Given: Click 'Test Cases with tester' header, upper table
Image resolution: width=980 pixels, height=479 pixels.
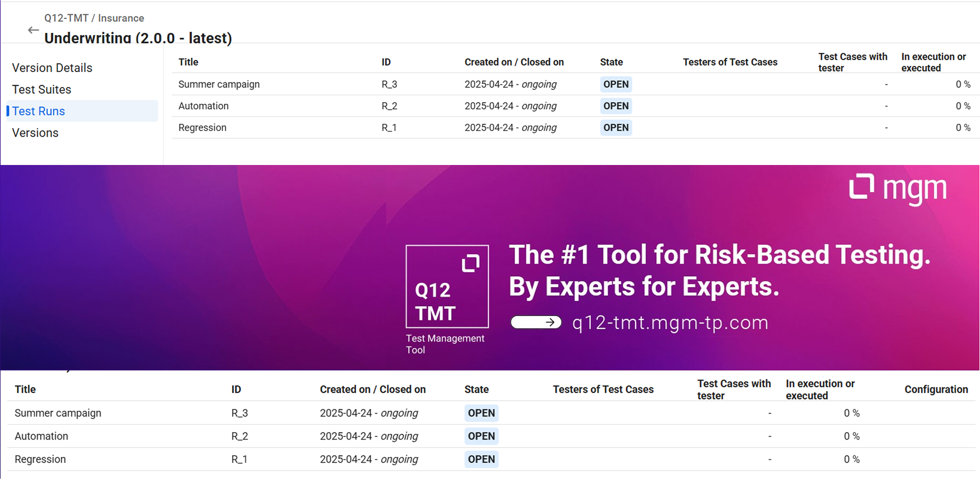Looking at the screenshot, I should click(853, 62).
